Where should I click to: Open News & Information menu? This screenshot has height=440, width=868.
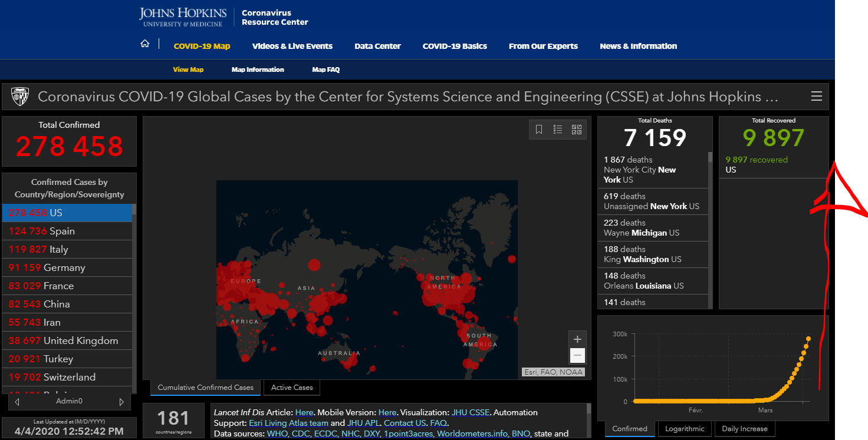pyautogui.click(x=638, y=46)
